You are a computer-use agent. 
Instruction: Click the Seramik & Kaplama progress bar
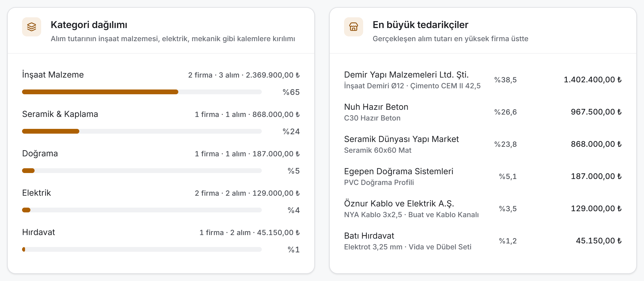pos(142,131)
